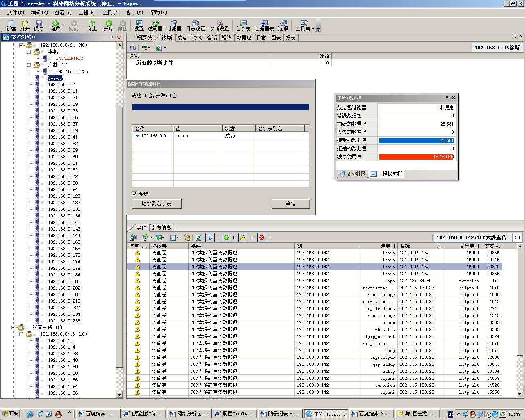Viewport: 525px width, 420px height.
Task: Click the 保存 (Save) toolbar icon
Action: click(x=39, y=25)
